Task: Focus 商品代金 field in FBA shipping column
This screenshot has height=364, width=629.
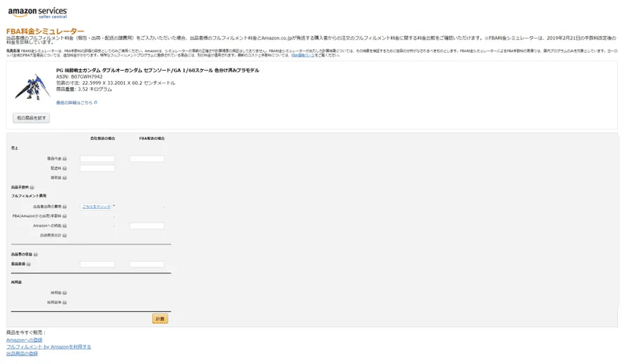Action: (x=147, y=159)
